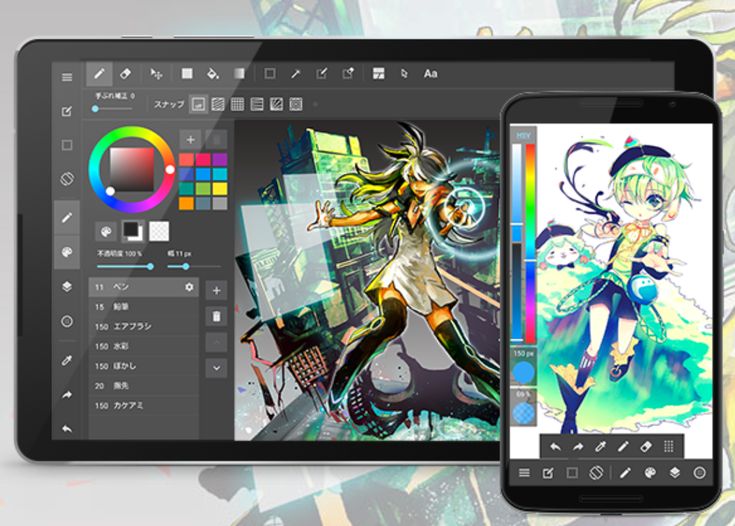Open the edit menu icon on the tablet sidebar
735x526 pixels.
(67, 111)
